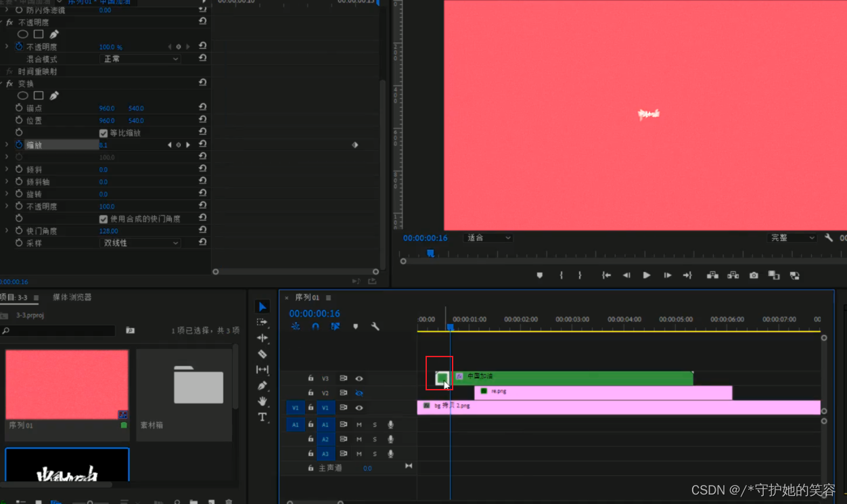Click the timeline add marker icon
This screenshot has width=847, height=504.
coord(355,326)
